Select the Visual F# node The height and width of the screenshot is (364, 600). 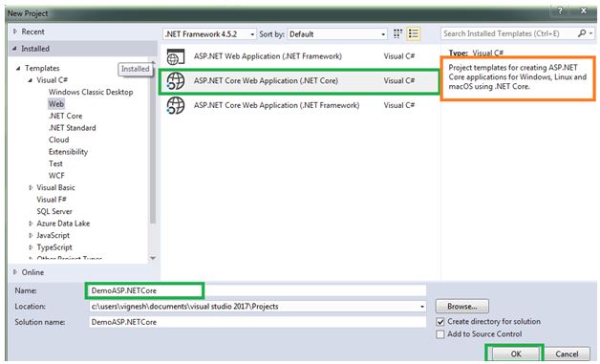[x=52, y=200]
